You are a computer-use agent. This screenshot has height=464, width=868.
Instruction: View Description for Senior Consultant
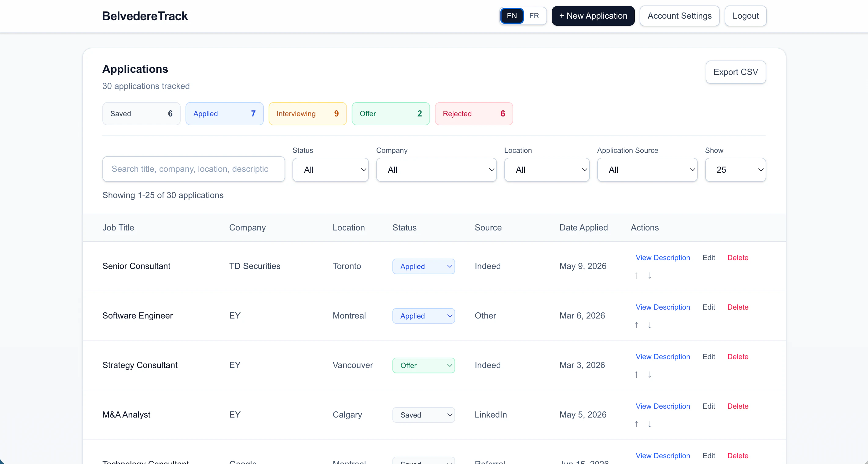[x=662, y=258]
